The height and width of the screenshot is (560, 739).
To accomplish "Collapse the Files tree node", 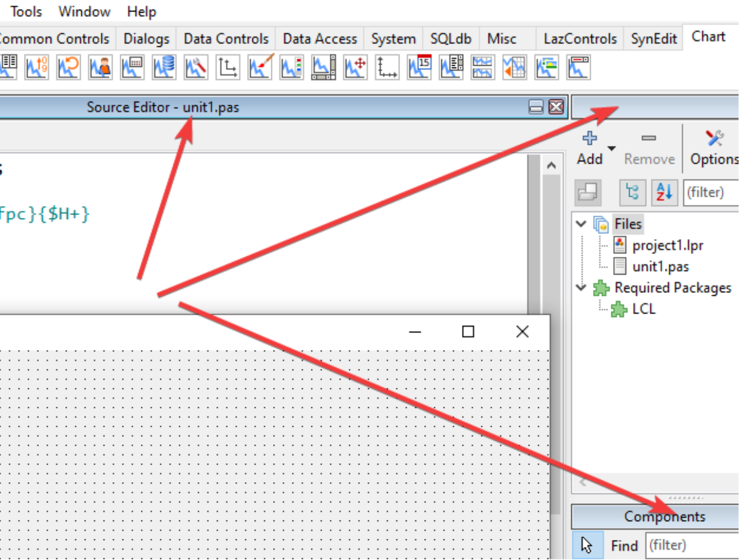I will 582,224.
